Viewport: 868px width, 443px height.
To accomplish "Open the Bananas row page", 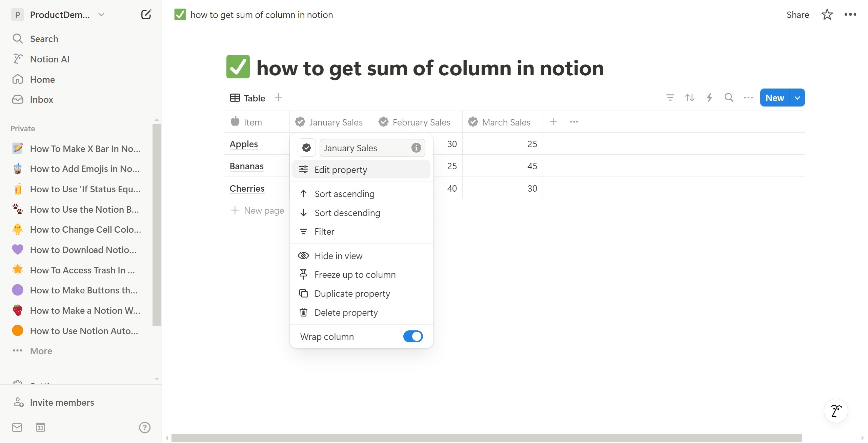I will (246, 166).
